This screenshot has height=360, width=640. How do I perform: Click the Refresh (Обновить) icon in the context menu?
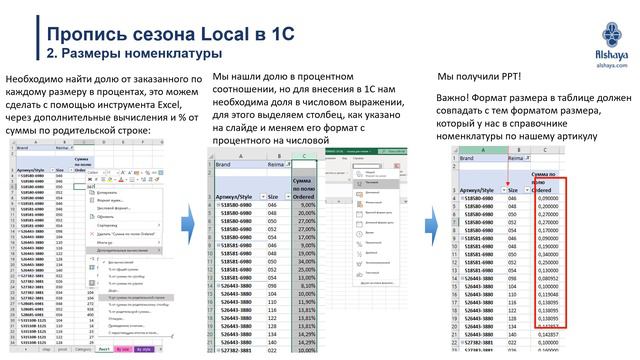[92, 217]
